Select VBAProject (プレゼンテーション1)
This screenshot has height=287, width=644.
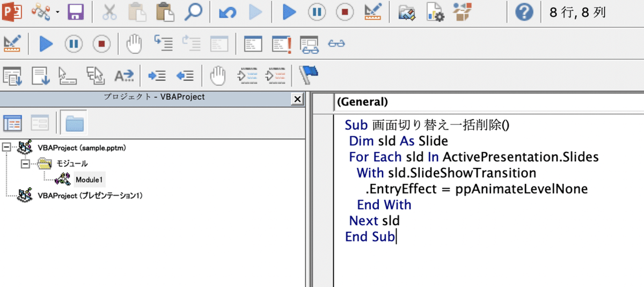tap(90, 196)
